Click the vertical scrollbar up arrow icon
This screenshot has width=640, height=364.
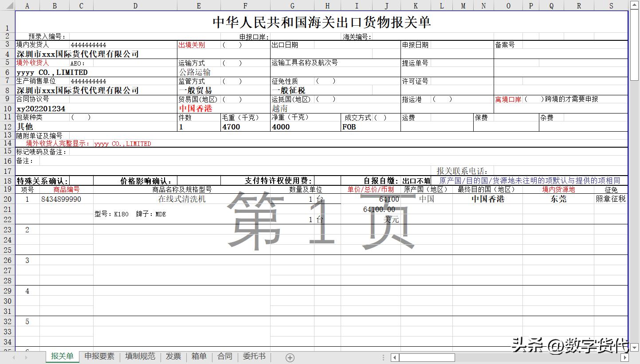(635, 4)
